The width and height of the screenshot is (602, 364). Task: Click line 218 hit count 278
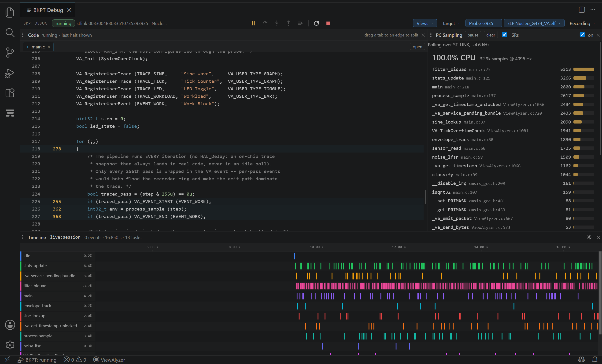point(57,149)
